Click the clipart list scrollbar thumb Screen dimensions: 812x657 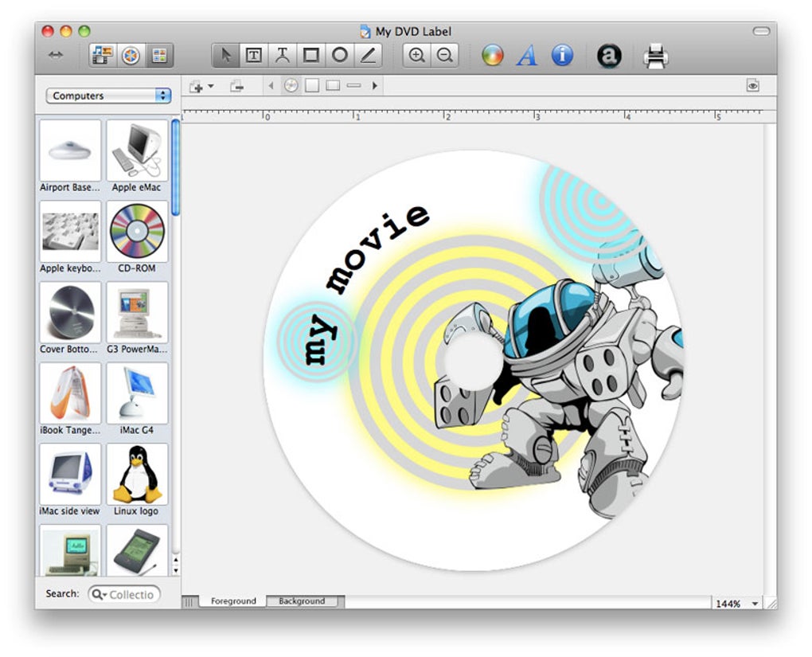point(176,167)
